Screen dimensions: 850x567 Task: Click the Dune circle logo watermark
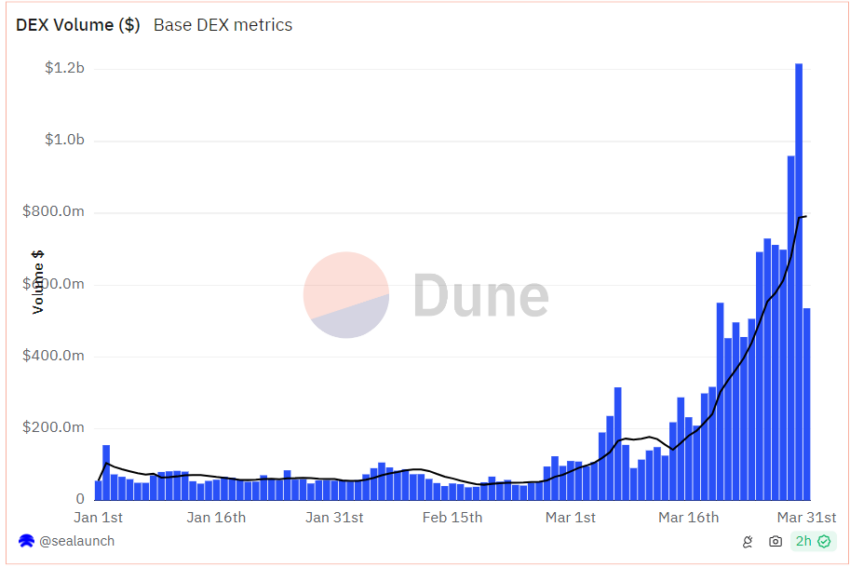click(x=346, y=295)
